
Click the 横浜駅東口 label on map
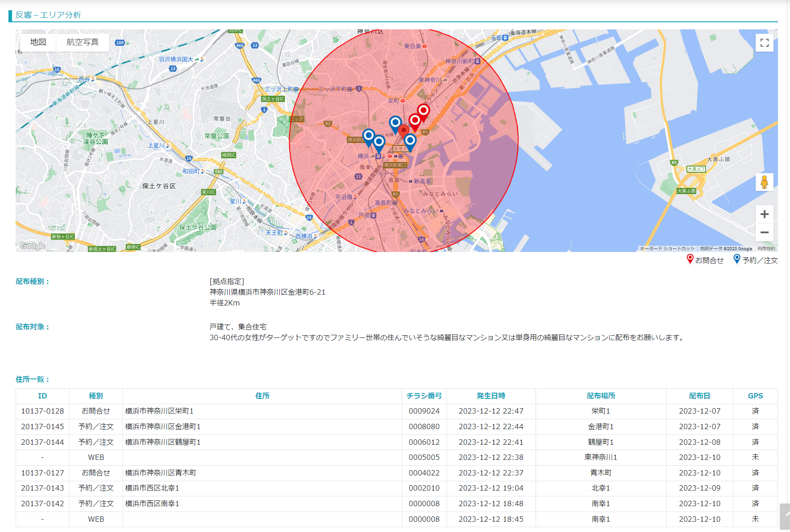(x=395, y=165)
